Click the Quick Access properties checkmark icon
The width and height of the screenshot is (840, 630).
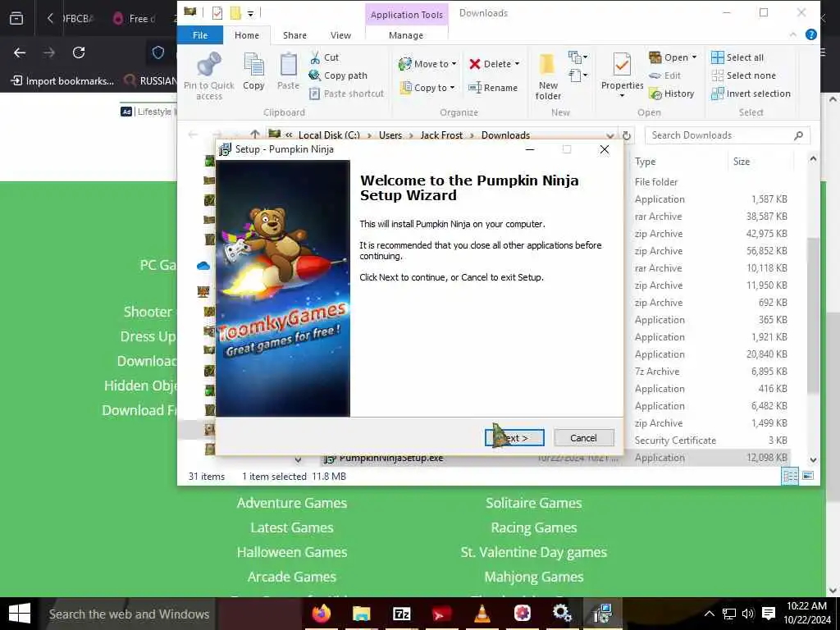pyautogui.click(x=217, y=12)
